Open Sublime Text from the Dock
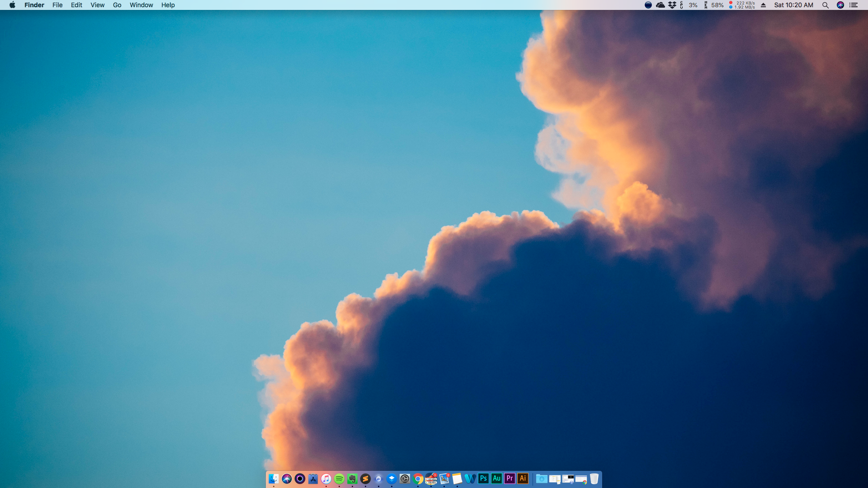868x488 pixels. tap(365, 479)
